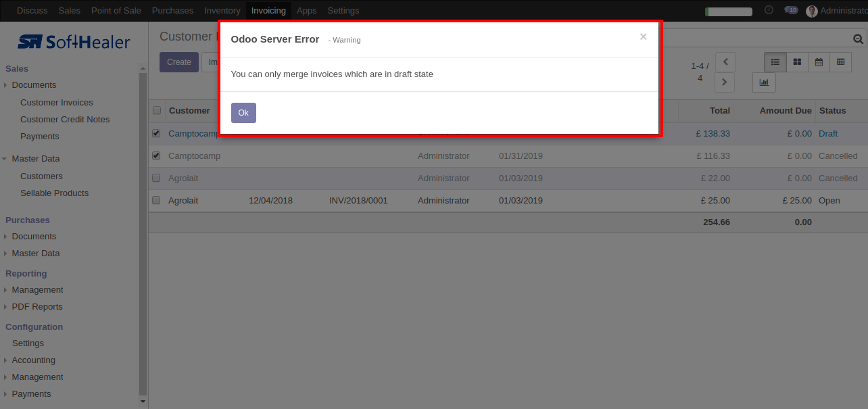The image size is (868, 409).
Task: Open Settings under Configuration
Action: click(x=28, y=343)
